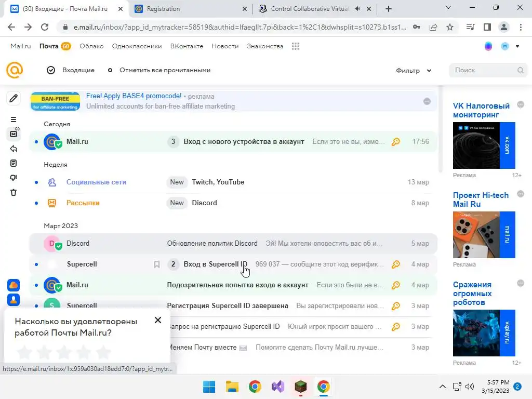This screenshot has height=399, width=532.
Task: Open the Chrome three-dot menu
Action: 521,27
